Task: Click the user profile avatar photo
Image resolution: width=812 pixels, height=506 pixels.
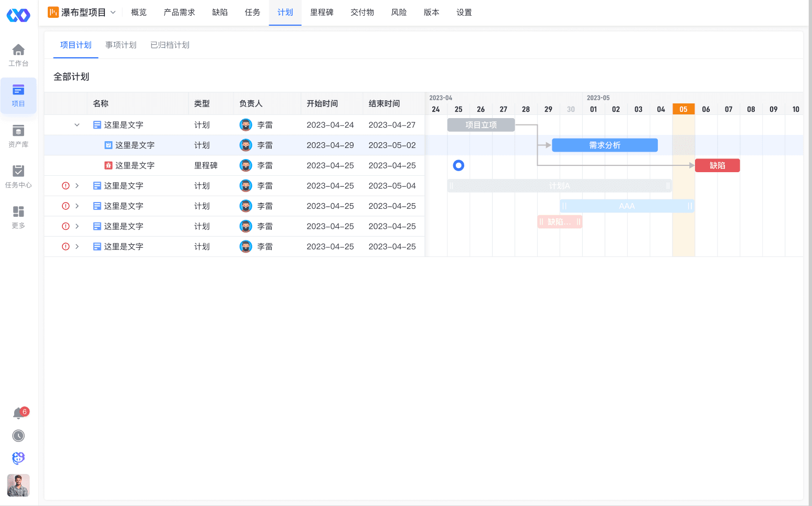Action: [18, 486]
